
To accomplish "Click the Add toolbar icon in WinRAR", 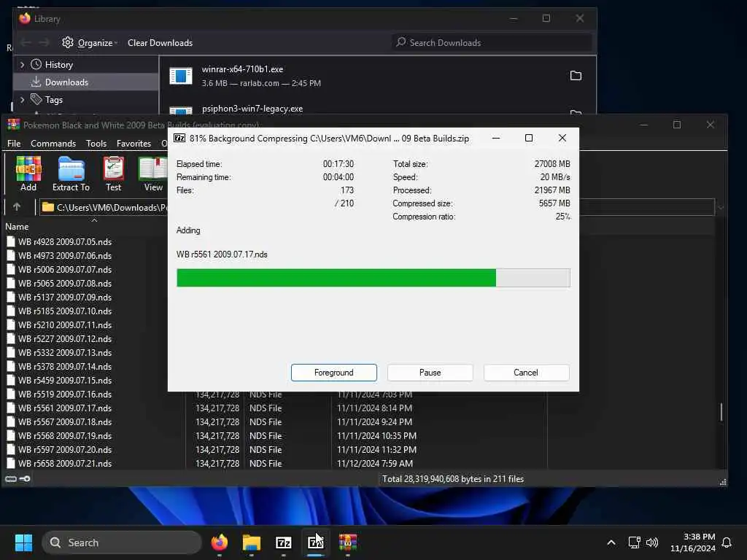I will [x=28, y=174].
